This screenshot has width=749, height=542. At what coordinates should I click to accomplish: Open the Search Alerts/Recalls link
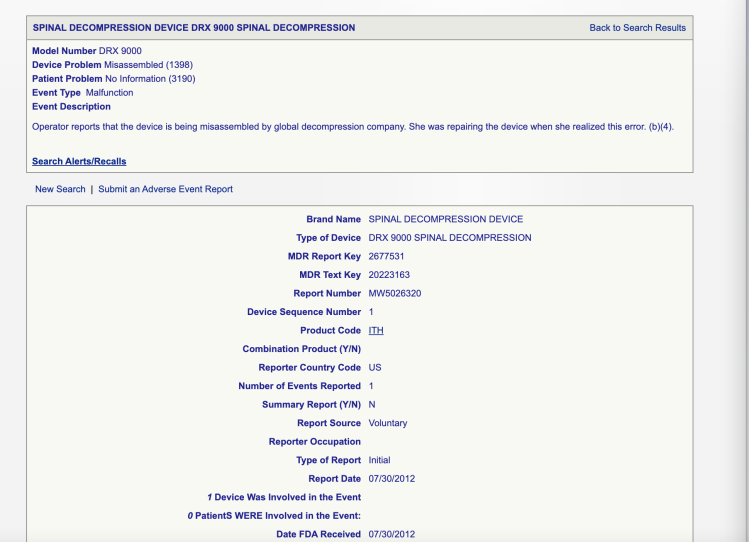pos(79,161)
